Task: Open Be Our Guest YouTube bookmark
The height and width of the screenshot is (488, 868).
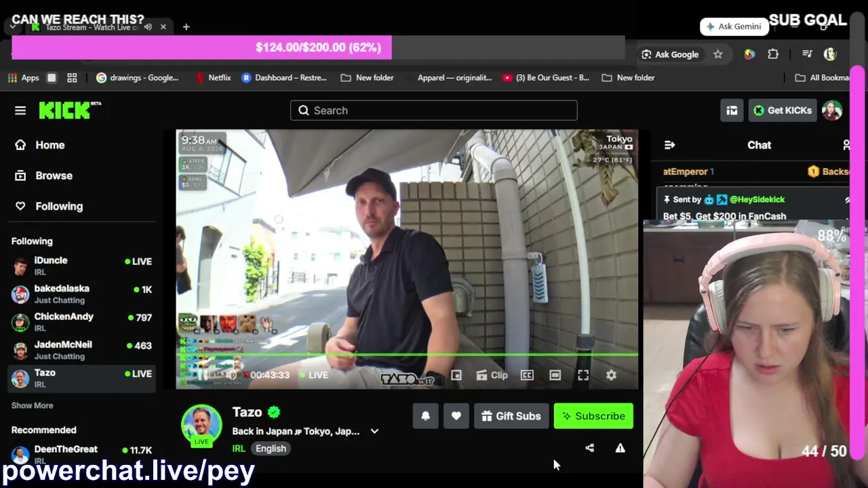Action: tap(546, 78)
